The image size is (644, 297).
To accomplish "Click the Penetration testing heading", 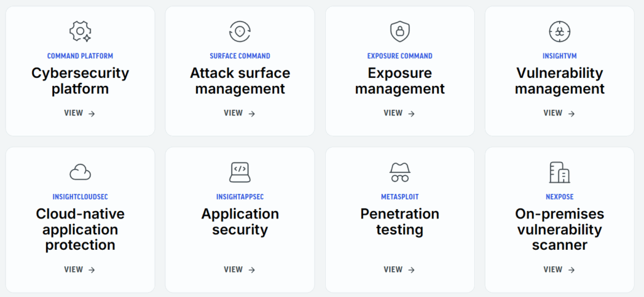I will tap(399, 222).
